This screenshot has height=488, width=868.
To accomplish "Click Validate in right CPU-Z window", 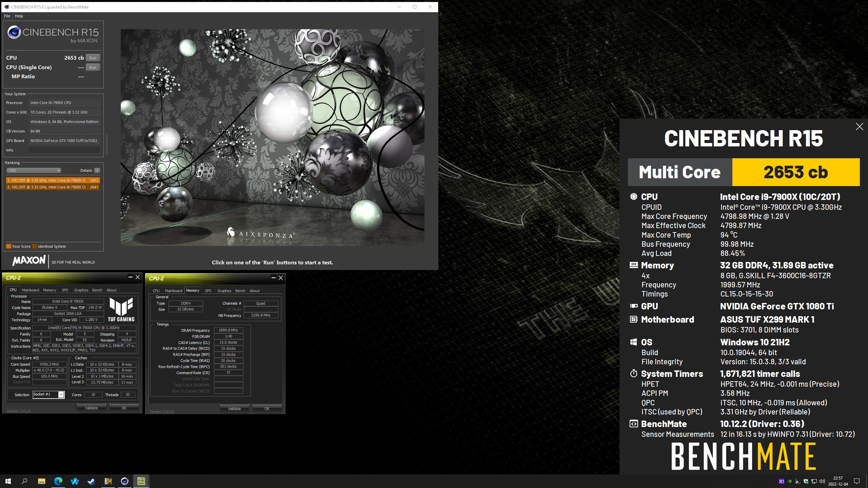I will [x=234, y=409].
